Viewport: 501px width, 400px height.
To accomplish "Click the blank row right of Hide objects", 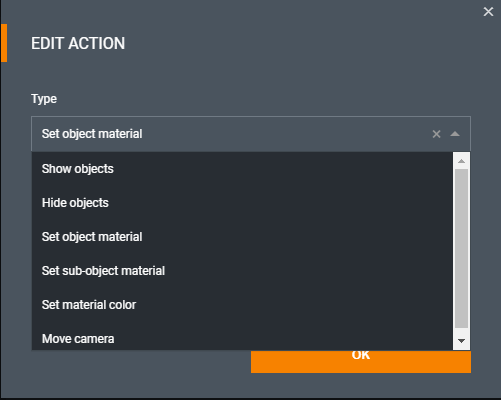I will (280, 203).
